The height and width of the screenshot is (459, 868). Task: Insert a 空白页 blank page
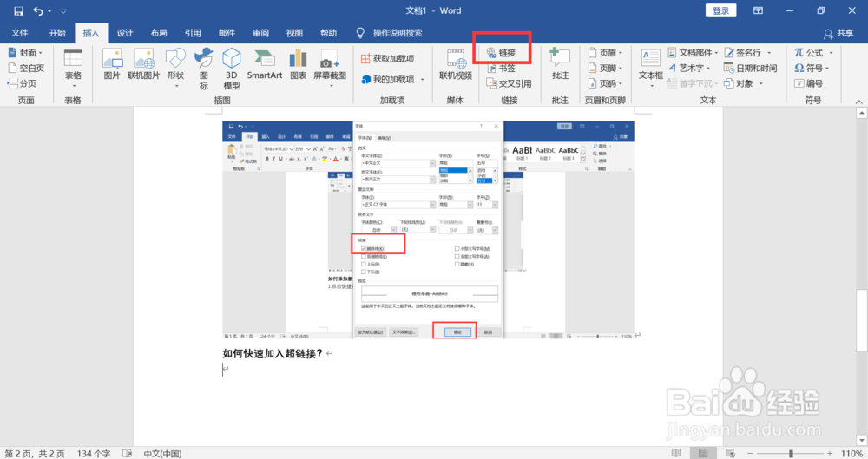pyautogui.click(x=26, y=68)
